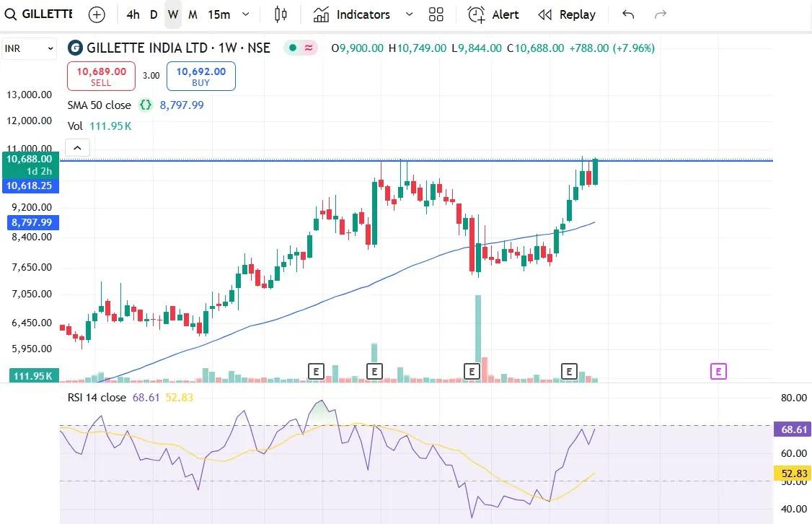Click the 10,618.25 horizontal line price label

[30, 185]
